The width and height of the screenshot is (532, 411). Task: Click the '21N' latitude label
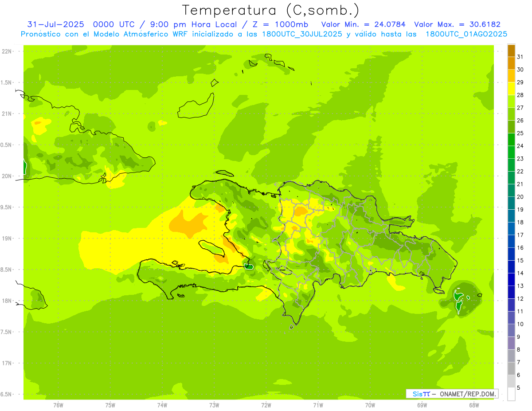(x=7, y=114)
